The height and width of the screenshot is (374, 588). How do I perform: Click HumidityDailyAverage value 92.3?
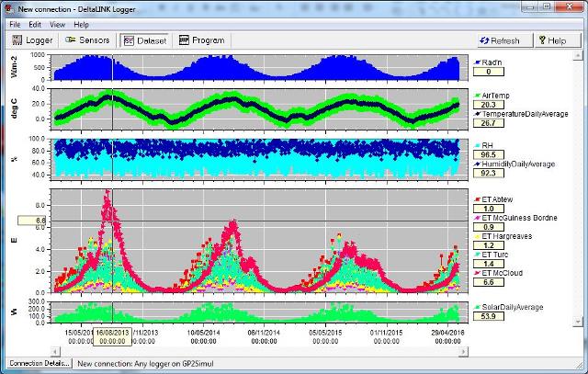pyautogui.click(x=489, y=173)
